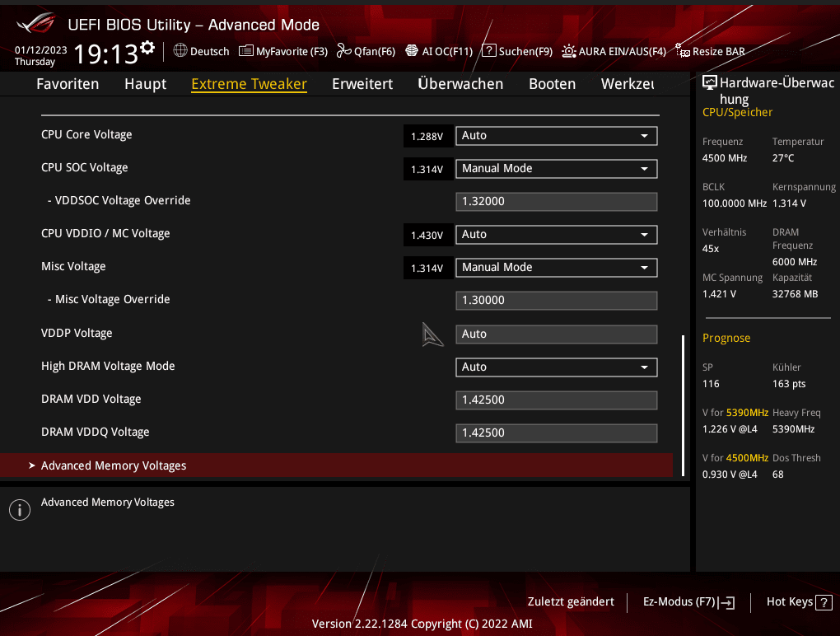Click AI OC(F11) label

[x=447, y=51]
